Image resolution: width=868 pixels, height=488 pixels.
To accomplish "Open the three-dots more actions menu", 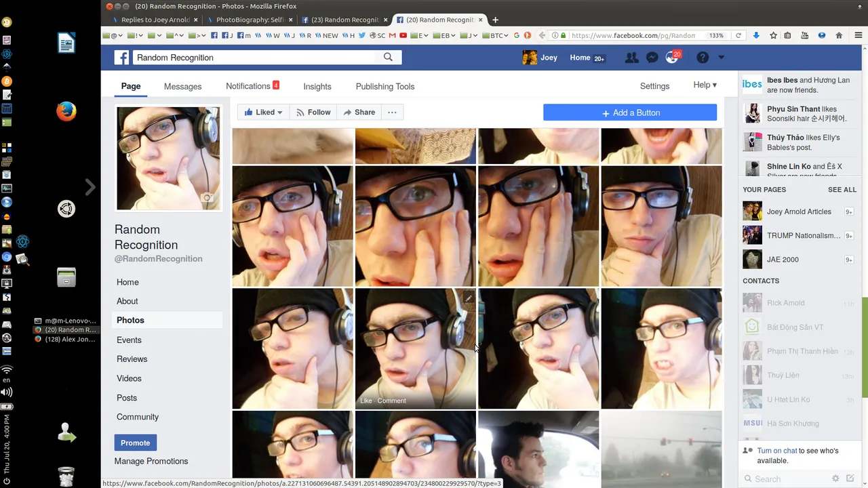I will (392, 113).
